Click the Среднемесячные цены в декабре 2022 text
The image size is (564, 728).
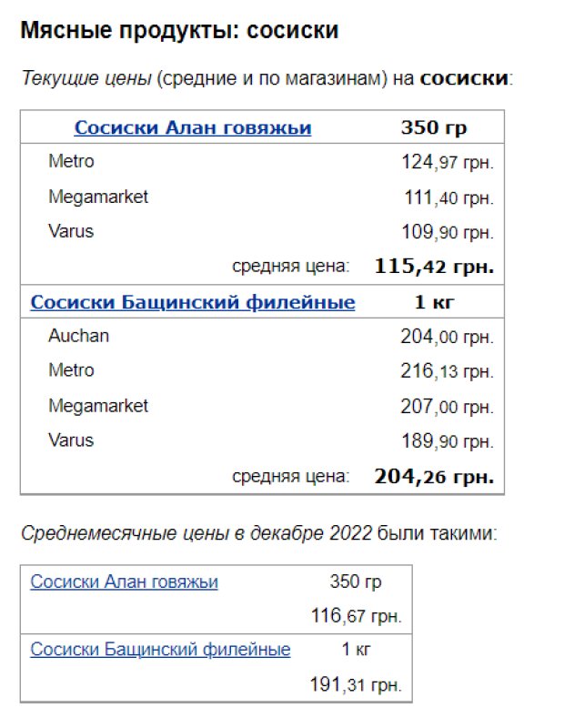(196, 533)
